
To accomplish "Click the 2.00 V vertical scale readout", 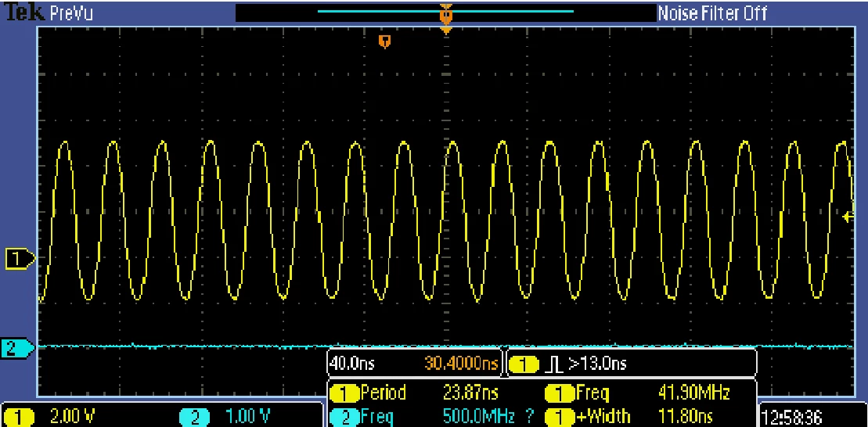I will (71, 416).
